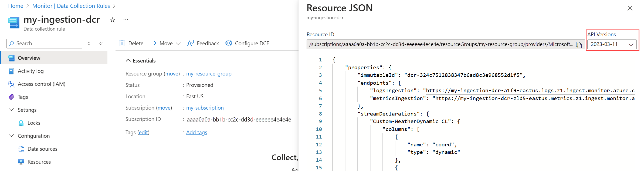Image resolution: width=644 pixels, height=171 pixels.
Task: Collapse the Settings menu group
Action: (x=11, y=110)
